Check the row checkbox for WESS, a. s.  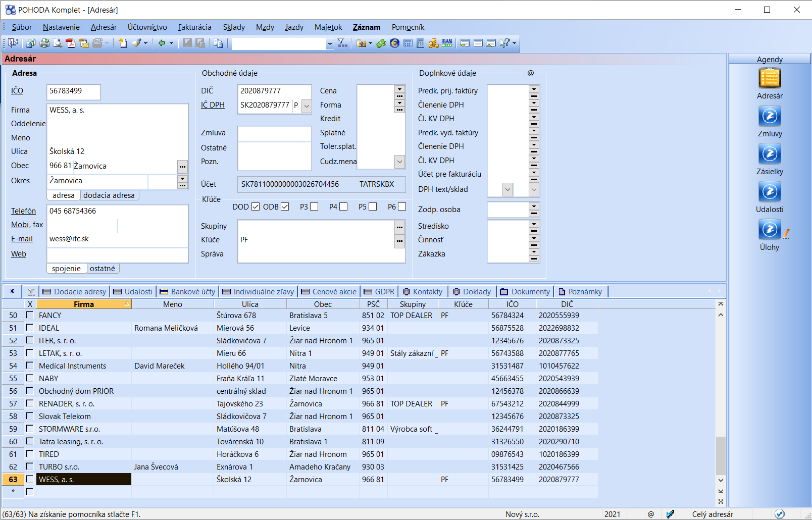coord(30,479)
